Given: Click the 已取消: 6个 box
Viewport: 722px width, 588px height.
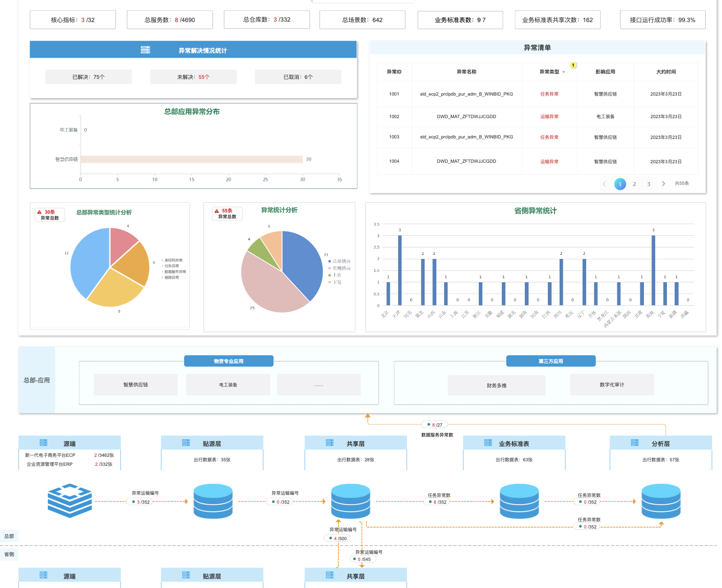Looking at the screenshot, I should coord(298,77).
